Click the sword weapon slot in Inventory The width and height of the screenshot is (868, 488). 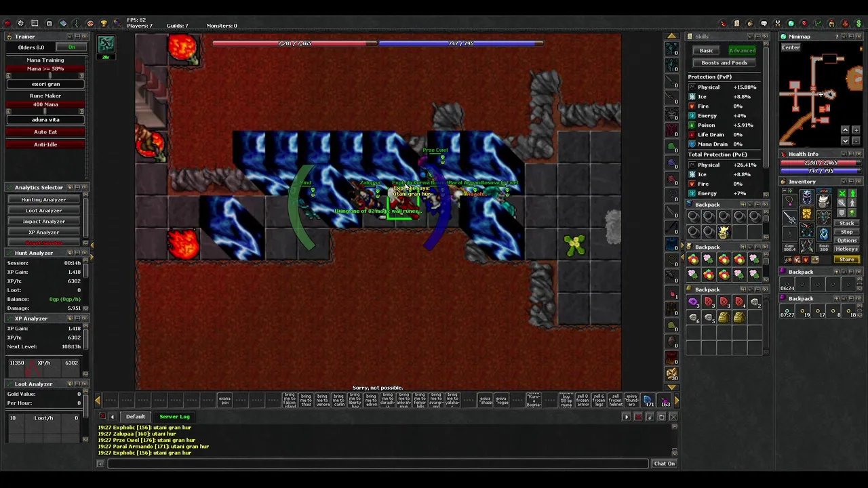pos(790,218)
